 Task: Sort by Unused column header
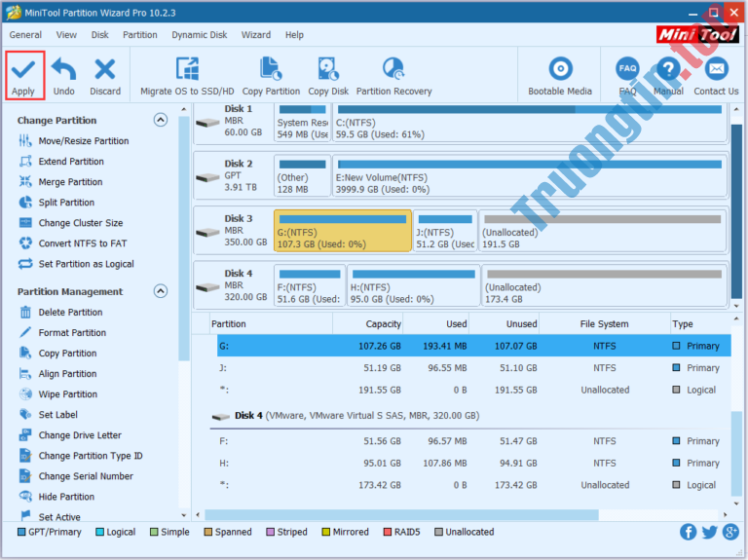[x=504, y=324]
